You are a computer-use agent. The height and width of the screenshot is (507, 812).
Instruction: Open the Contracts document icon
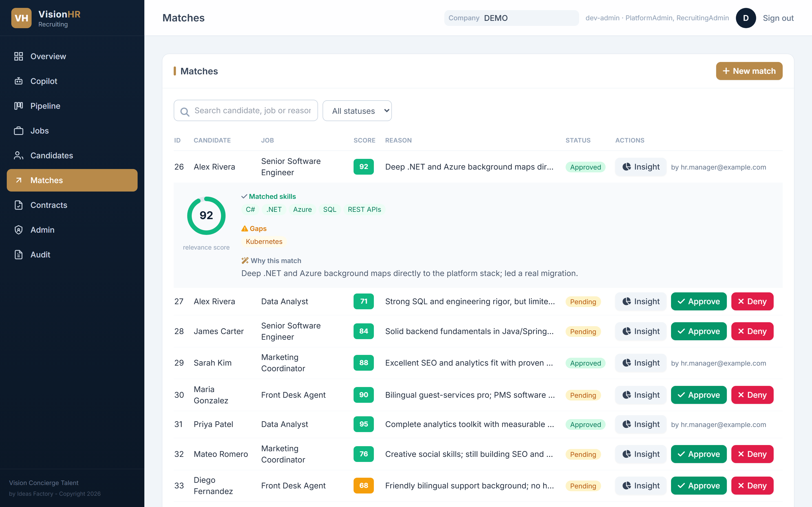click(x=18, y=205)
